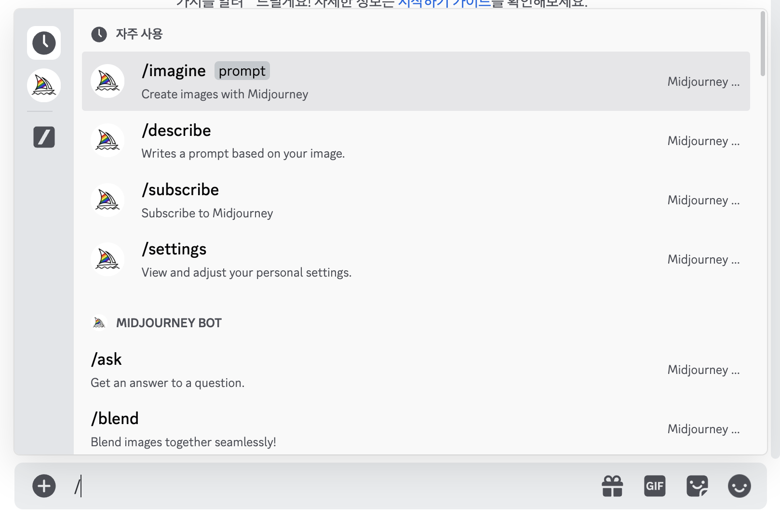Click the prompt parameter tag on /imagine
Image resolution: width=780 pixels, height=532 pixels.
point(242,71)
